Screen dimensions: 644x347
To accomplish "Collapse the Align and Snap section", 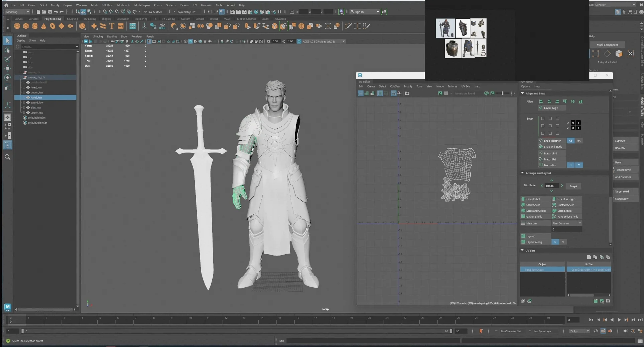I will click(522, 93).
